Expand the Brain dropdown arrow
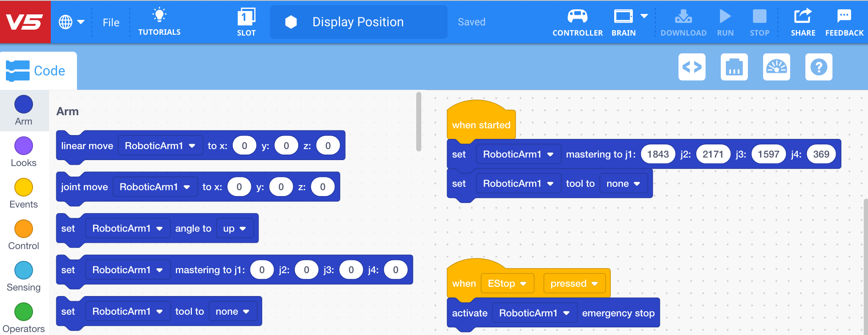Viewport: 868px width, 335px height. click(x=644, y=17)
